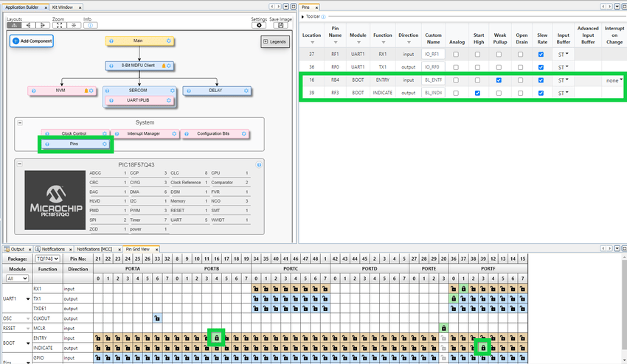Click the Save Image disk icon
627x364 pixels.
tap(280, 25)
